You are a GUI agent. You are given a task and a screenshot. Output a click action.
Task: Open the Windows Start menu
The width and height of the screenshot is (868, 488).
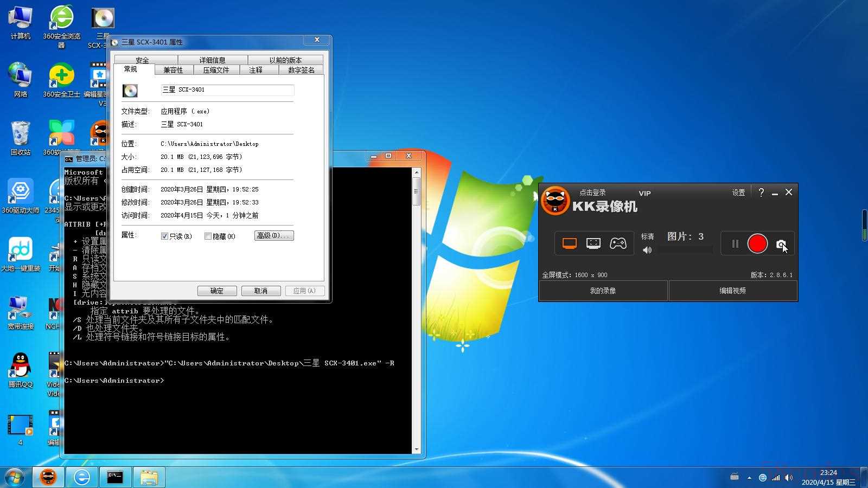pyautogui.click(x=15, y=477)
